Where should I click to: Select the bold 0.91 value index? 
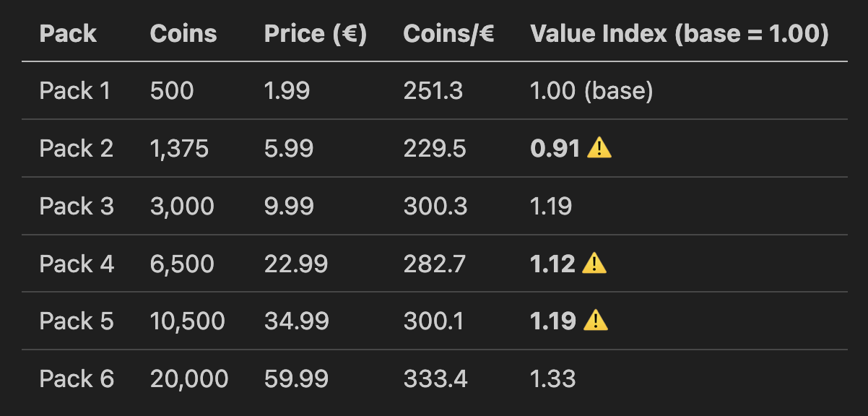coord(555,149)
